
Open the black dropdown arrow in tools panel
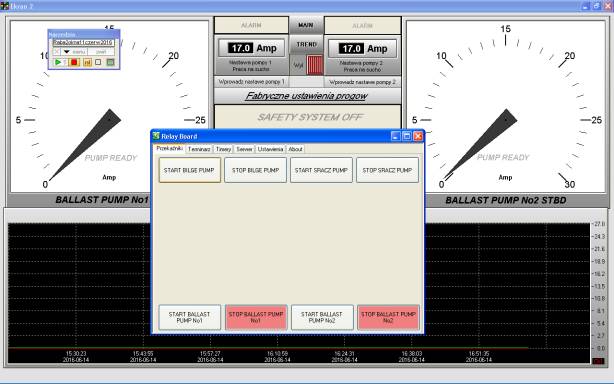67,52
